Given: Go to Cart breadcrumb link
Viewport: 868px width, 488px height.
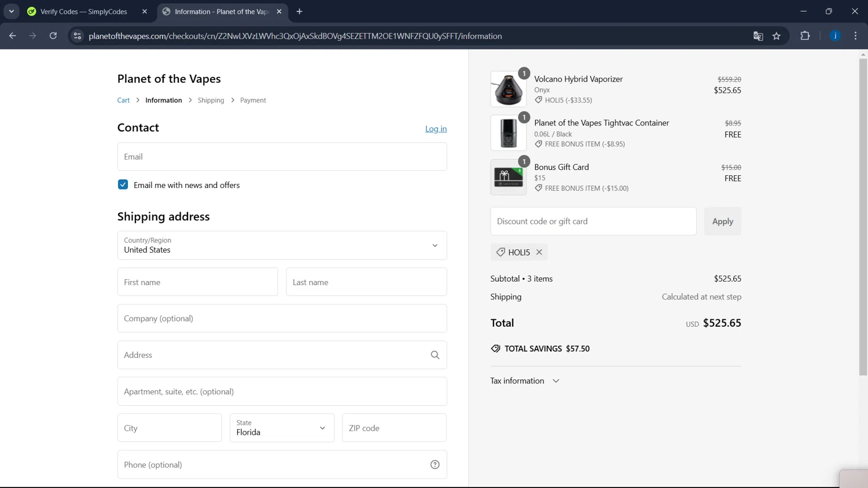Looking at the screenshot, I should pyautogui.click(x=123, y=100).
